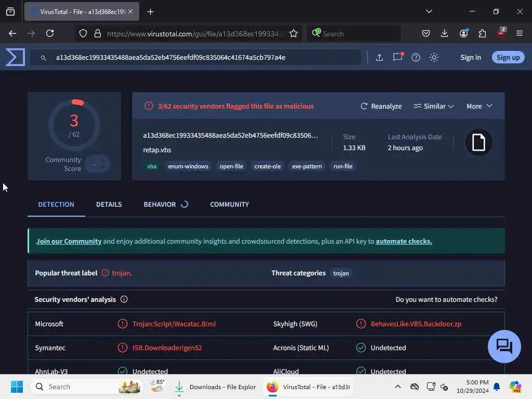
Task: Close the VirusTotal browser tab
Action: pyautogui.click(x=130, y=11)
